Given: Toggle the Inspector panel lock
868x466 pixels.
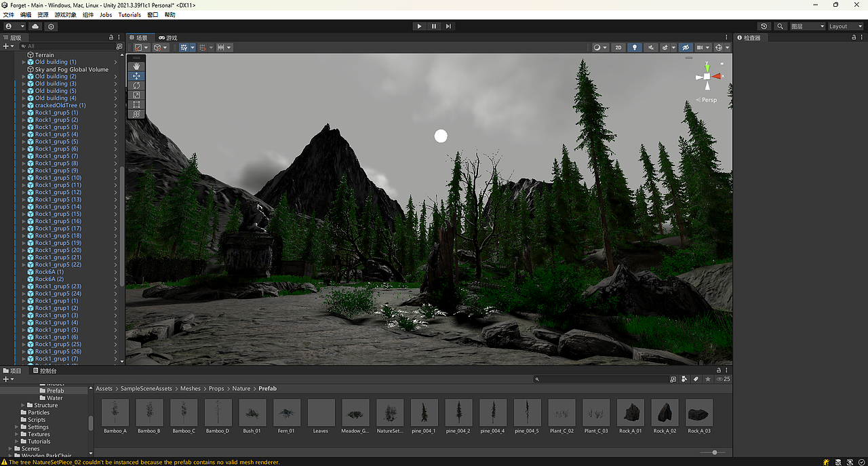Looking at the screenshot, I should coord(854,37).
